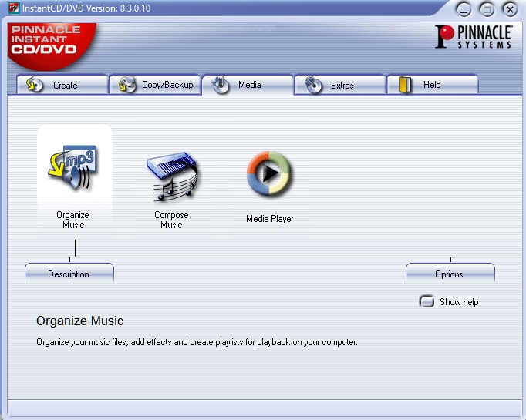Image resolution: width=526 pixels, height=420 pixels.
Task: Click the Media tab music disc icon
Action: coord(221,85)
